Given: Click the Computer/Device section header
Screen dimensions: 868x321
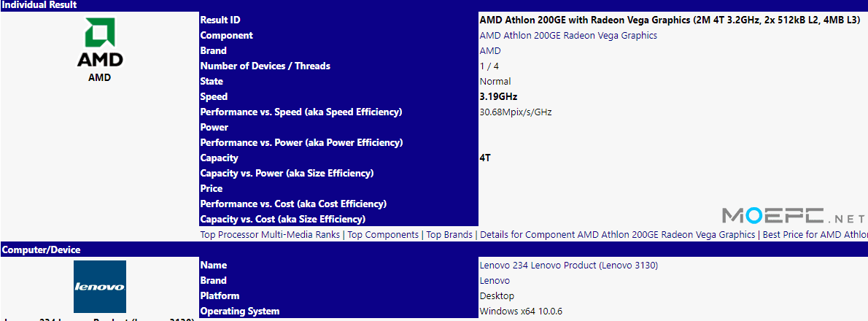Looking at the screenshot, I should coord(434,250).
